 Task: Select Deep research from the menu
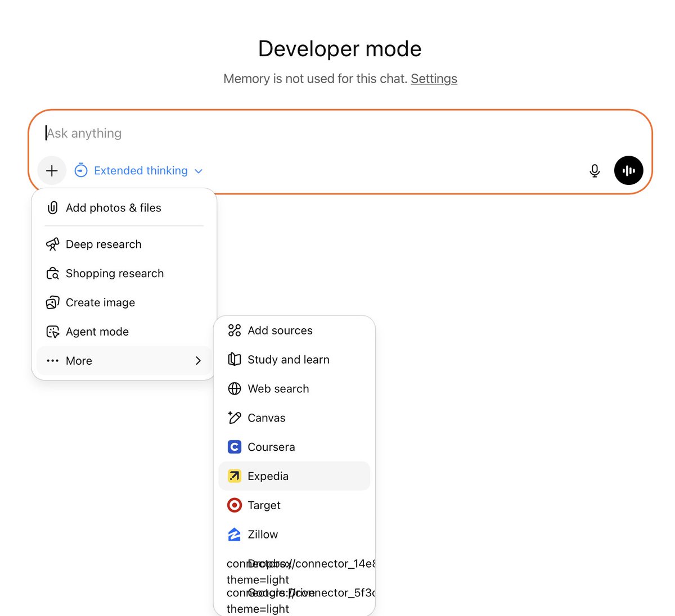(124, 244)
